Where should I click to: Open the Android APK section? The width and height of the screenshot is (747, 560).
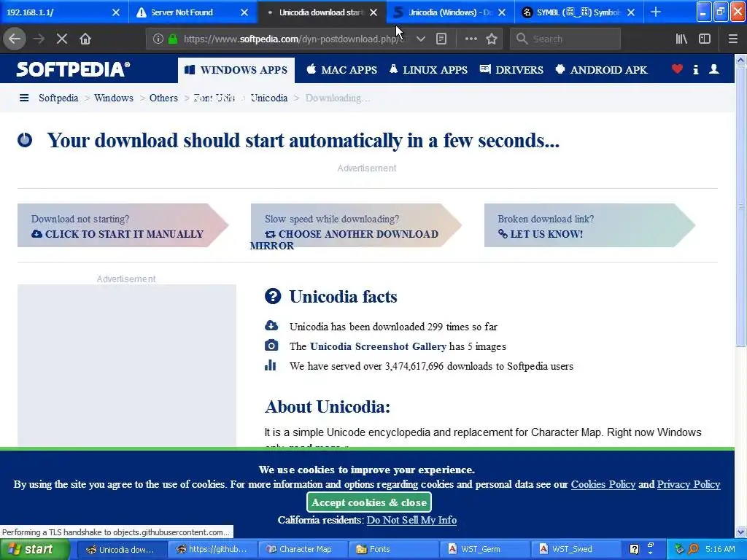[x=601, y=69]
